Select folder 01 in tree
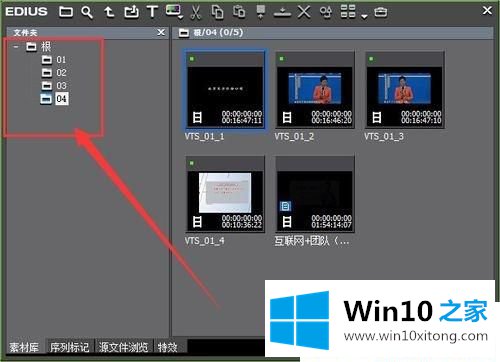The width and height of the screenshot is (500, 362). 61,60
